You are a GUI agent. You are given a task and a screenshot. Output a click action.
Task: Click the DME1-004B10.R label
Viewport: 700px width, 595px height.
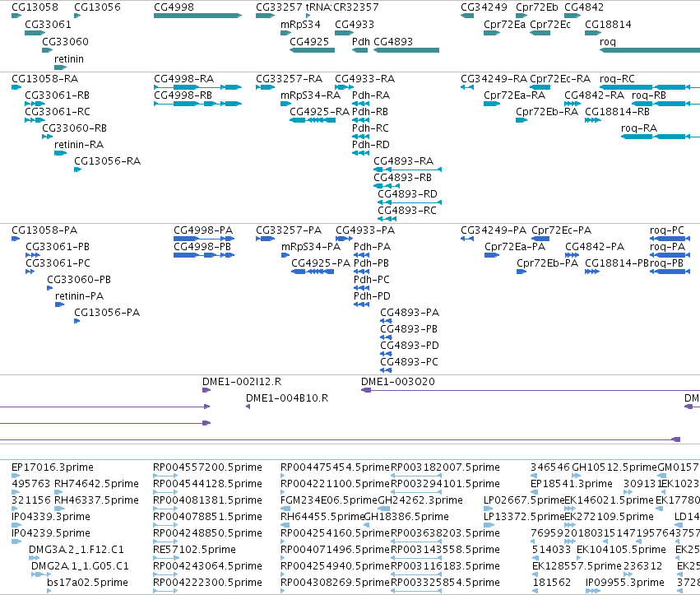tap(287, 398)
